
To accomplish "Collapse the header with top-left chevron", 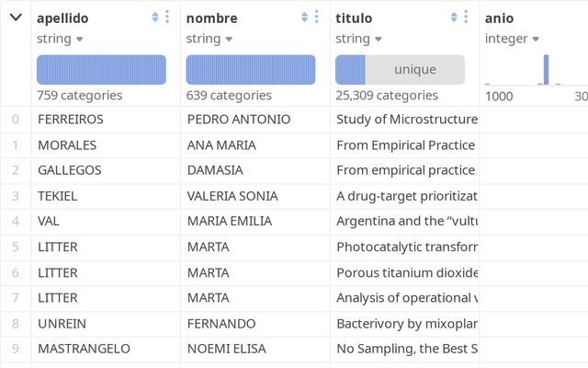I will pos(16,17).
